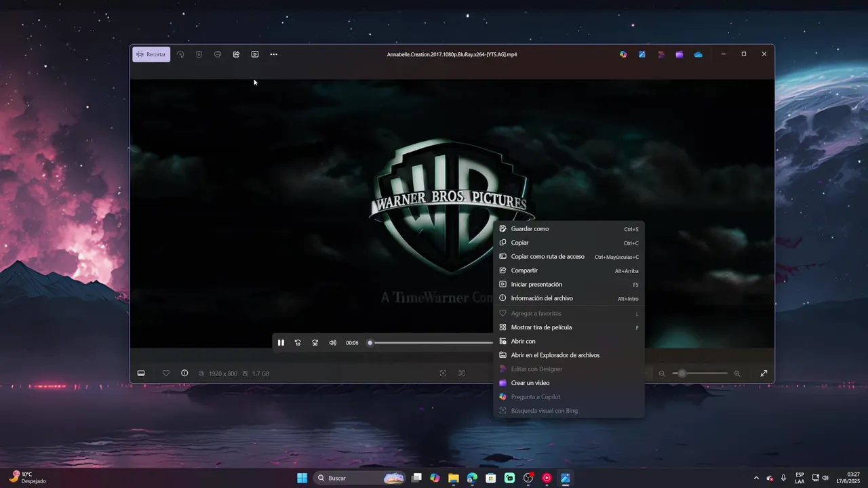Open the weather widget showing 10°C

27,478
